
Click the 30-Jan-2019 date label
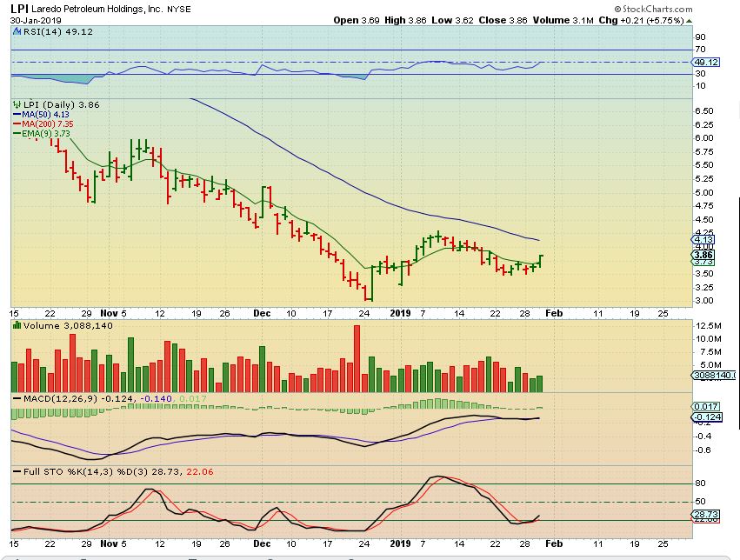pos(36,21)
